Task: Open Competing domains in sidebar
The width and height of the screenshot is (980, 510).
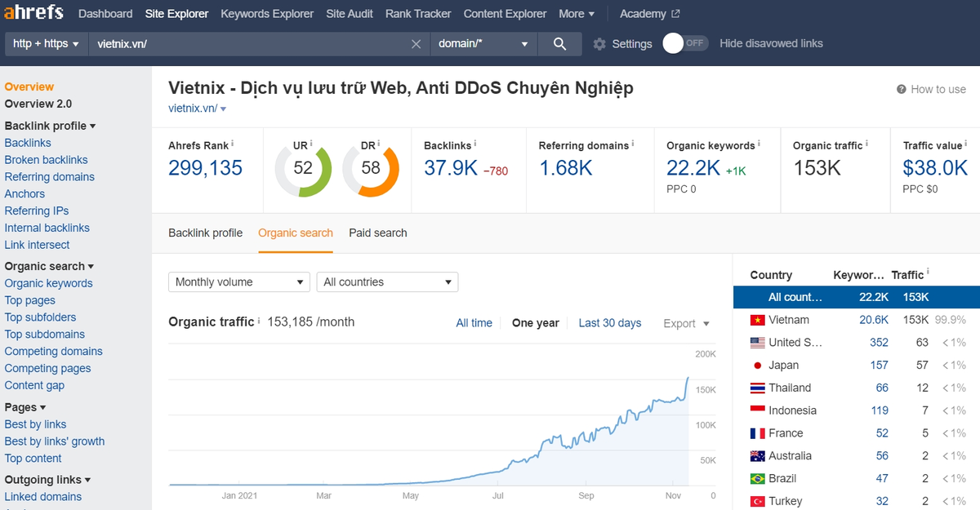Action: pos(54,352)
